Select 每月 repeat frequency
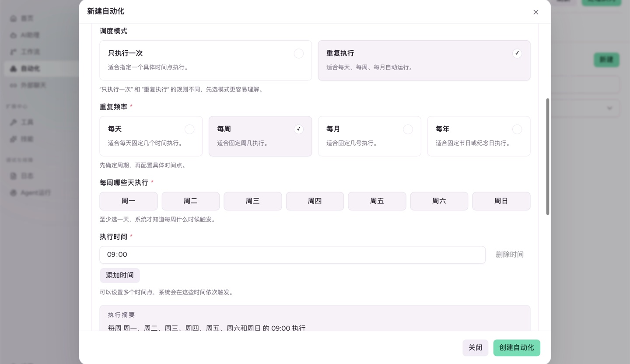 [369, 136]
